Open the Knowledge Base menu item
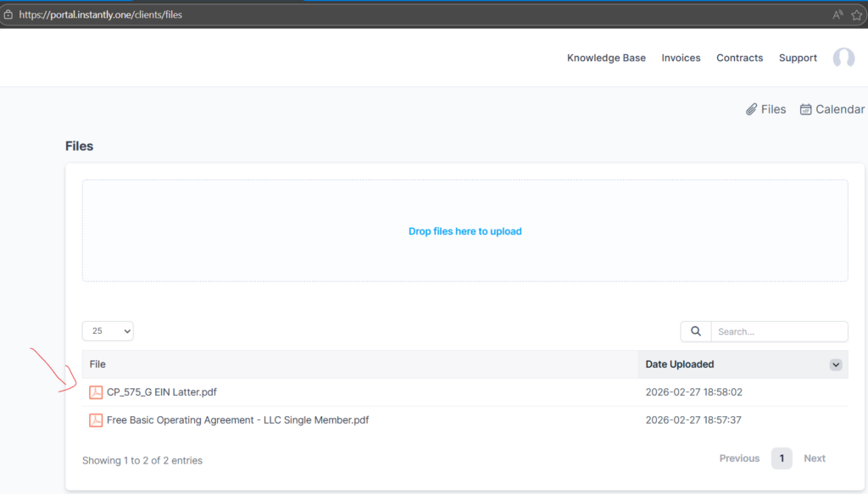This screenshot has width=868, height=494. (x=606, y=58)
